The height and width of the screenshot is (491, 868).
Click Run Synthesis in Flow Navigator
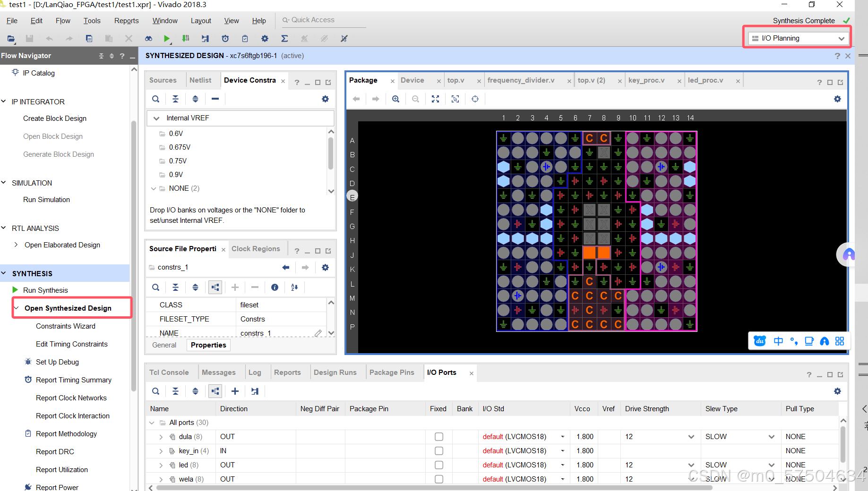click(45, 290)
